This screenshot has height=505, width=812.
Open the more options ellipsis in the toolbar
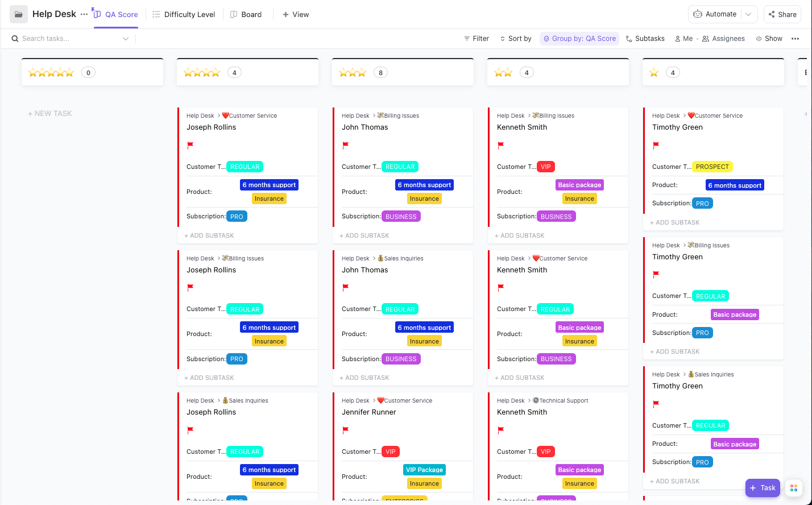click(796, 38)
